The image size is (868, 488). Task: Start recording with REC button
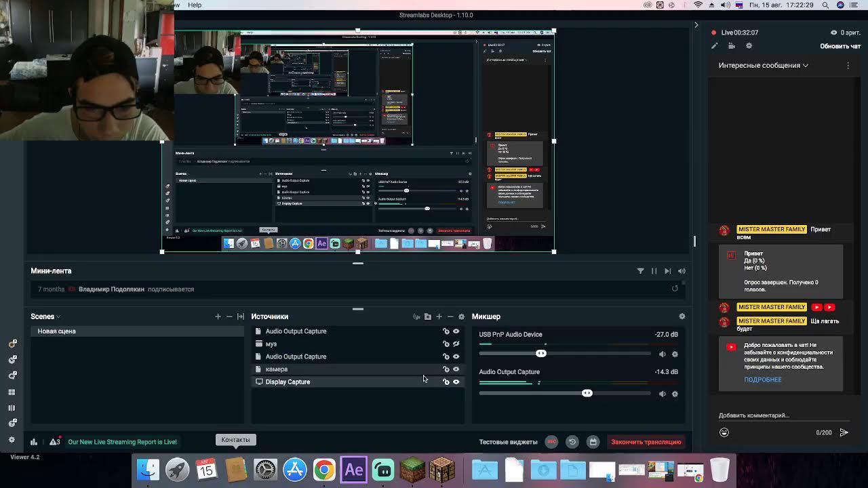[x=551, y=442]
